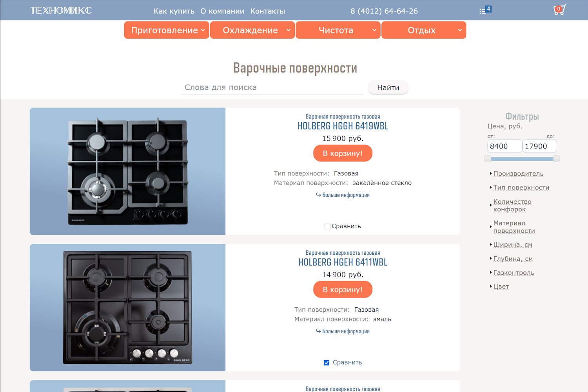Open the Контакты menu item
This screenshot has height=392, width=588.
[x=267, y=11]
